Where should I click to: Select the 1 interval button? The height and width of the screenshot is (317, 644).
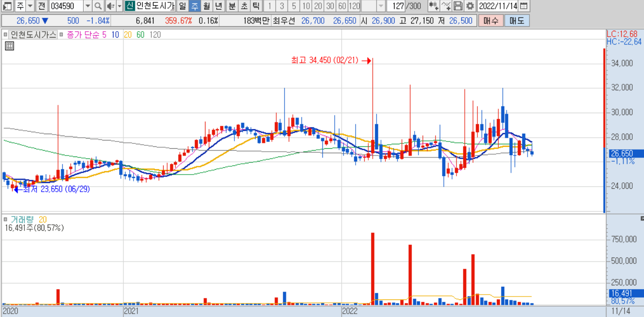(x=270, y=6)
